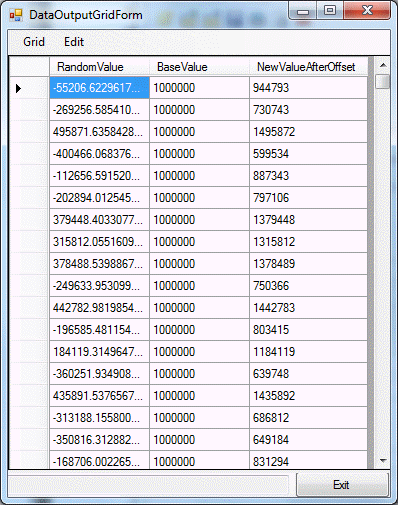Select cell -202894.012545...
The height and width of the screenshot is (505, 398).
coord(100,198)
